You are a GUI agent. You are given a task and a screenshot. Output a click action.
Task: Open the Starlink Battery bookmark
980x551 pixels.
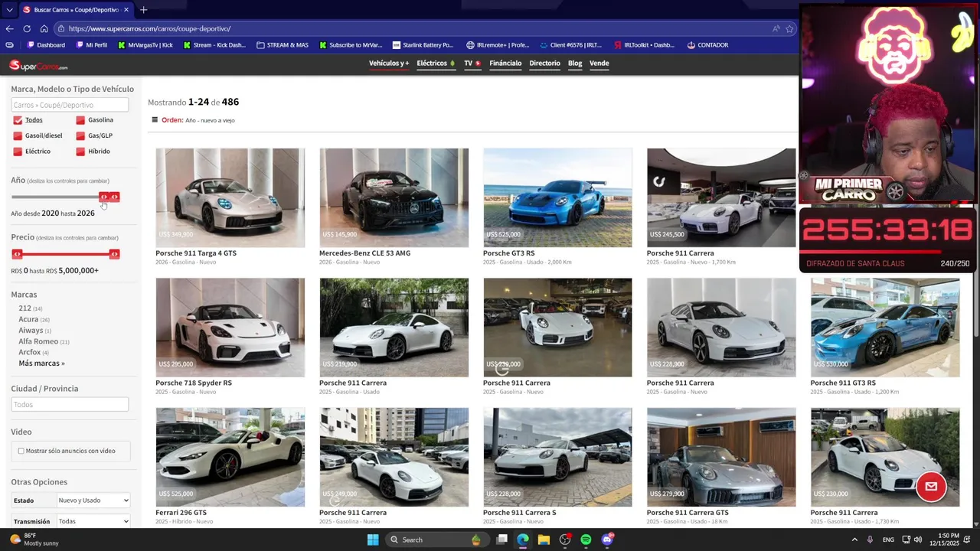pyautogui.click(x=423, y=45)
